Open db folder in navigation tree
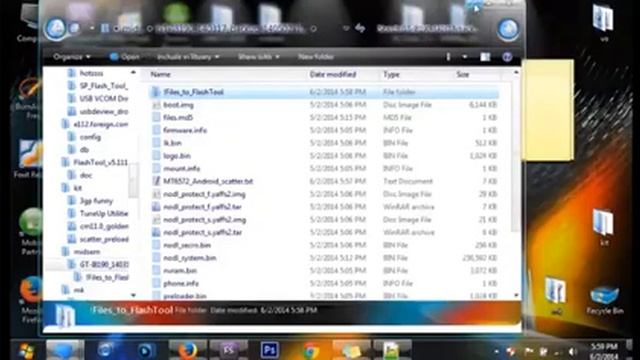 pos(84,149)
